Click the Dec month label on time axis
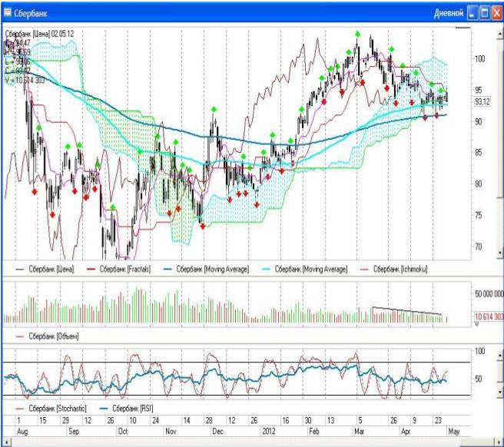The image size is (504, 447). pos(217,431)
